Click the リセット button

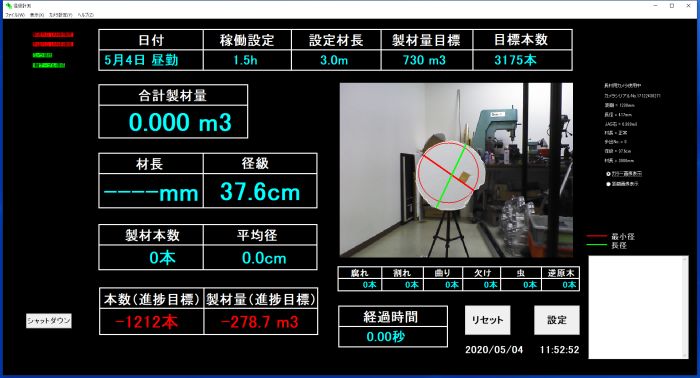[x=488, y=320]
